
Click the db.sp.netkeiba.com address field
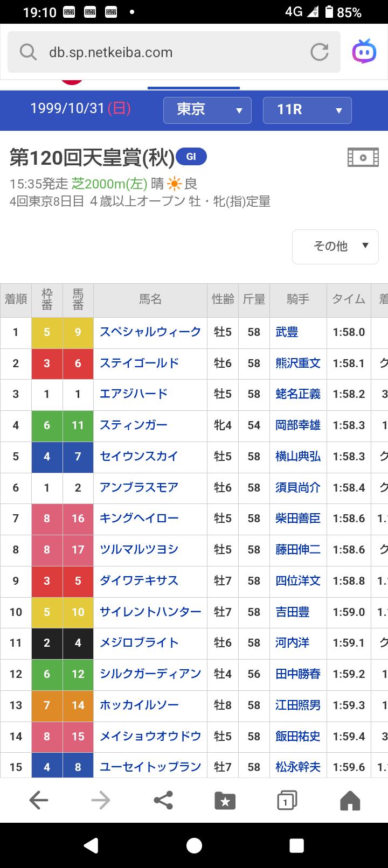[x=162, y=52]
